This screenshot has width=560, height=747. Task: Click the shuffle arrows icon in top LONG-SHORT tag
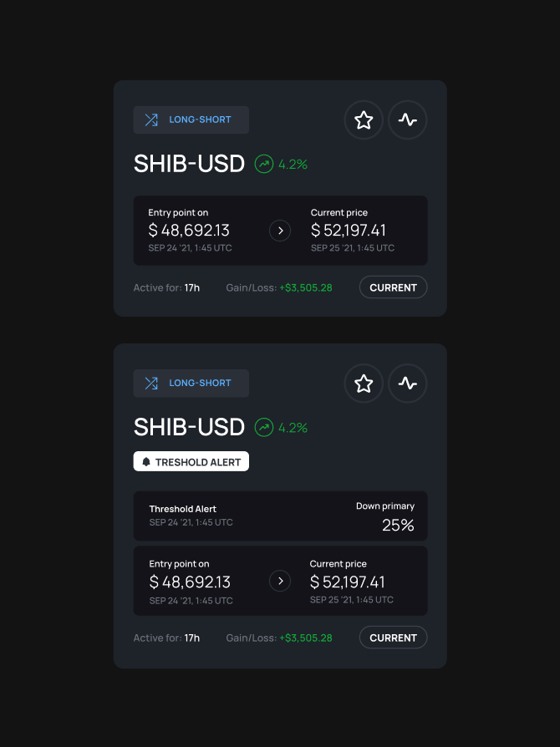[151, 120]
